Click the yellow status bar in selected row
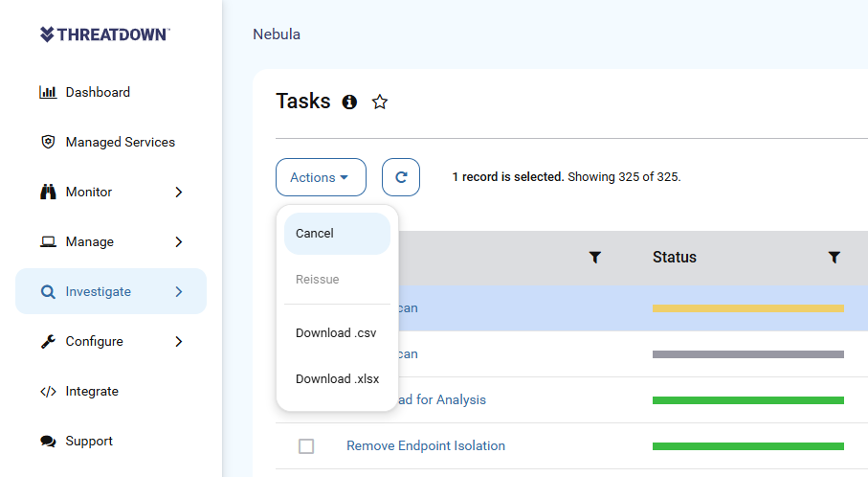This screenshot has width=868, height=477. tap(748, 308)
